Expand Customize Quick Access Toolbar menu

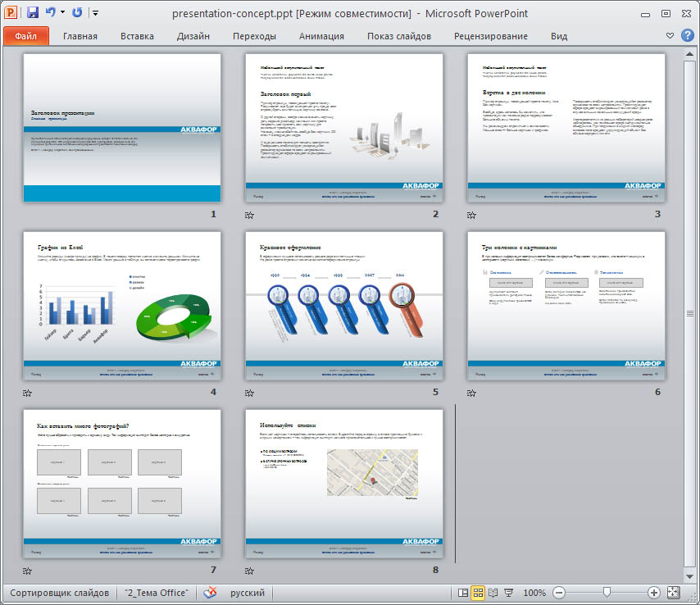point(96,14)
